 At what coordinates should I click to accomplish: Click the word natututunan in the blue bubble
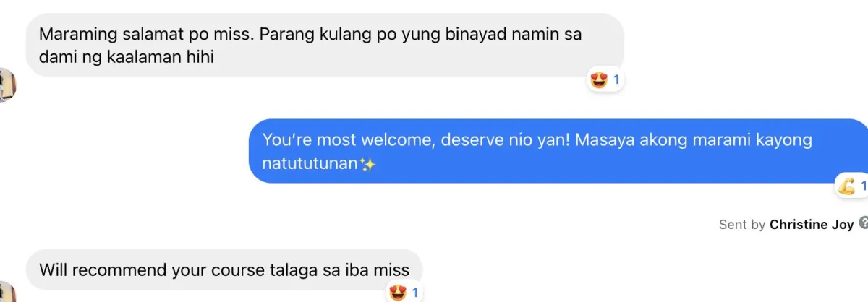[x=310, y=164]
